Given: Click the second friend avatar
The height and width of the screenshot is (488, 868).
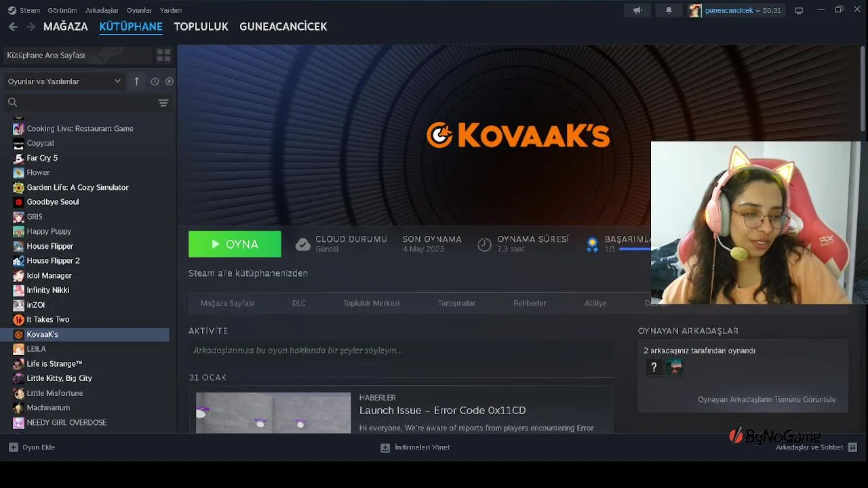Looking at the screenshot, I should tap(674, 367).
